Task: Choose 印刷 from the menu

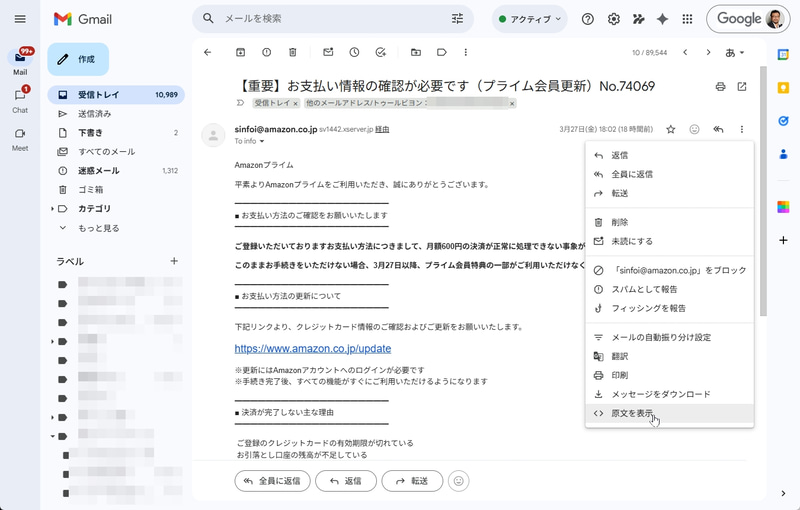Action: (x=669, y=375)
